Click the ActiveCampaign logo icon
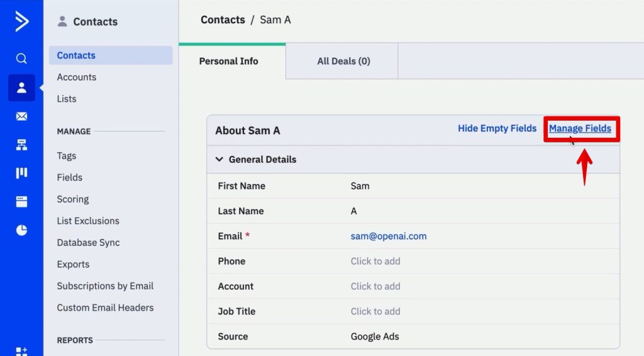 21,21
